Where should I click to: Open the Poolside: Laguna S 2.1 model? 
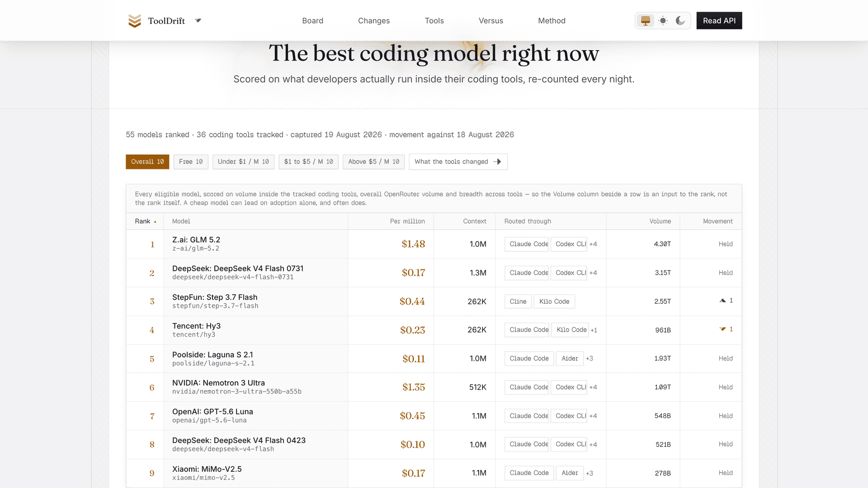tap(212, 355)
